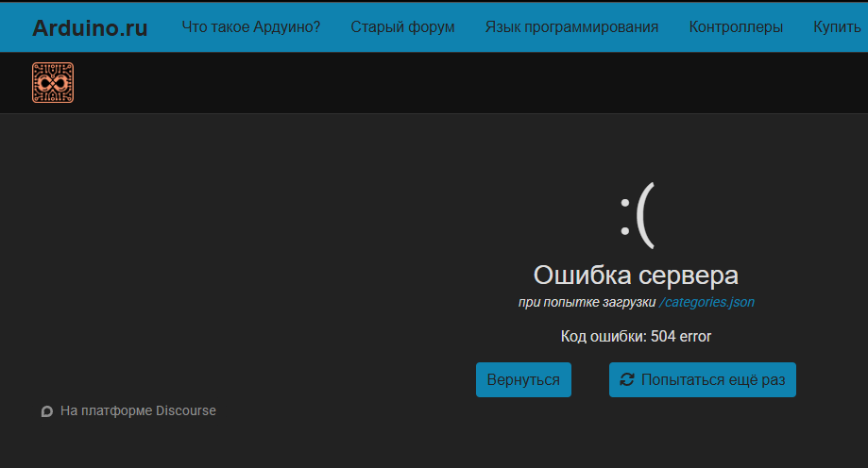Image resolution: width=868 pixels, height=468 pixels.
Task: Click the 'Код ошибки: 504 error' text
Action: [x=636, y=337]
